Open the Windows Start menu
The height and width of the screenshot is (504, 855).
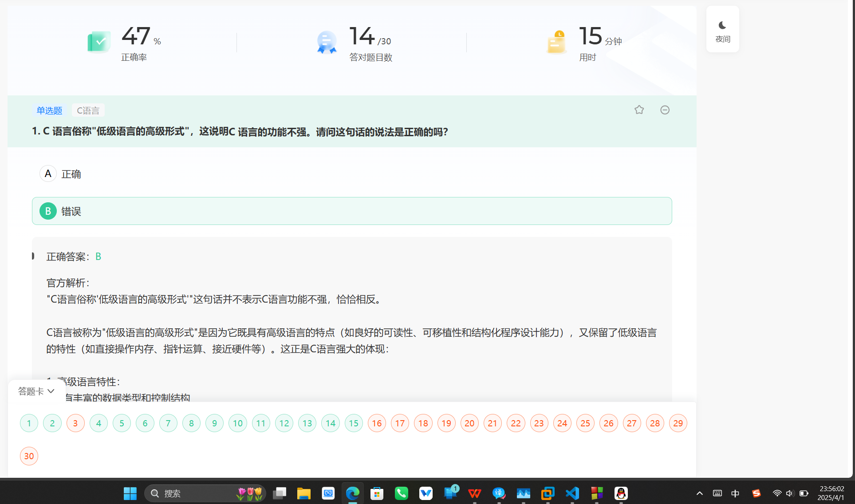coord(130,493)
